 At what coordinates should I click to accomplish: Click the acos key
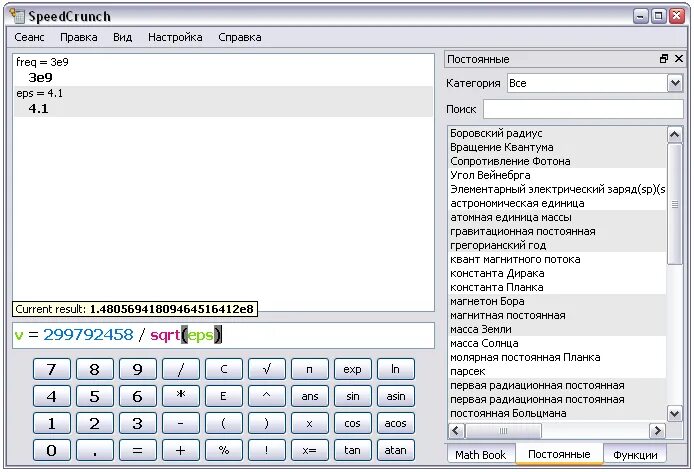pos(395,423)
